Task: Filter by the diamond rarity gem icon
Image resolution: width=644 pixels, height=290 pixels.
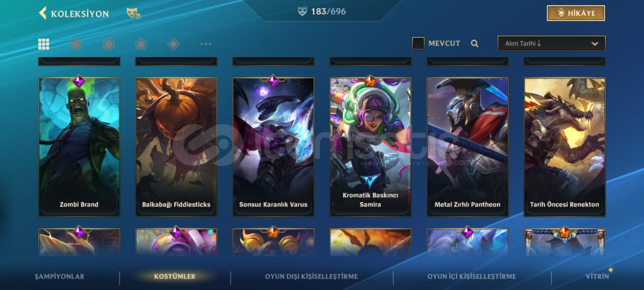Action: pos(173,44)
